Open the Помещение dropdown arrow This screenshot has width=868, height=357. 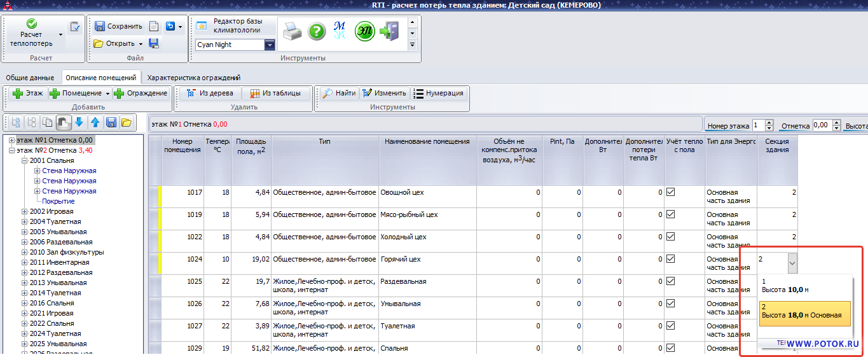point(107,93)
